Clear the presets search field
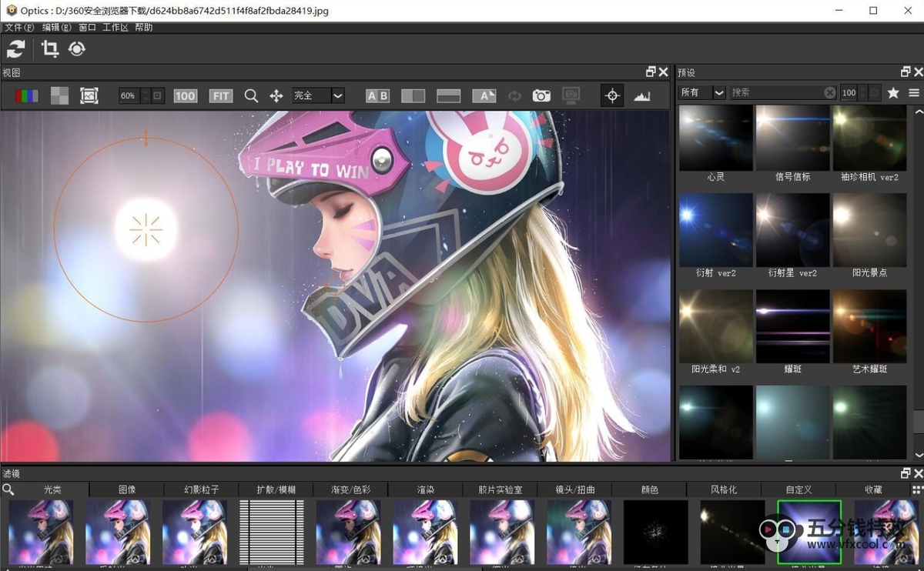This screenshot has height=571, width=924. (829, 92)
